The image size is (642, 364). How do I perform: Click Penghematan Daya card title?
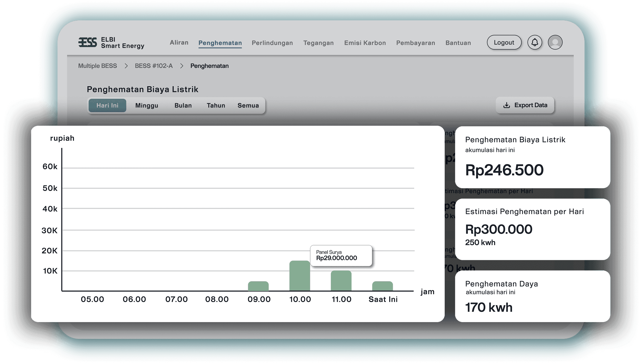[x=502, y=284]
